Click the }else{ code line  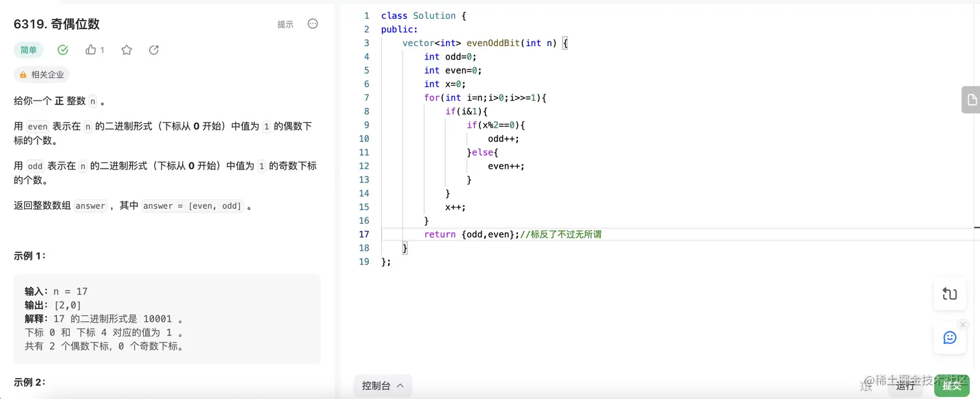[x=482, y=152]
